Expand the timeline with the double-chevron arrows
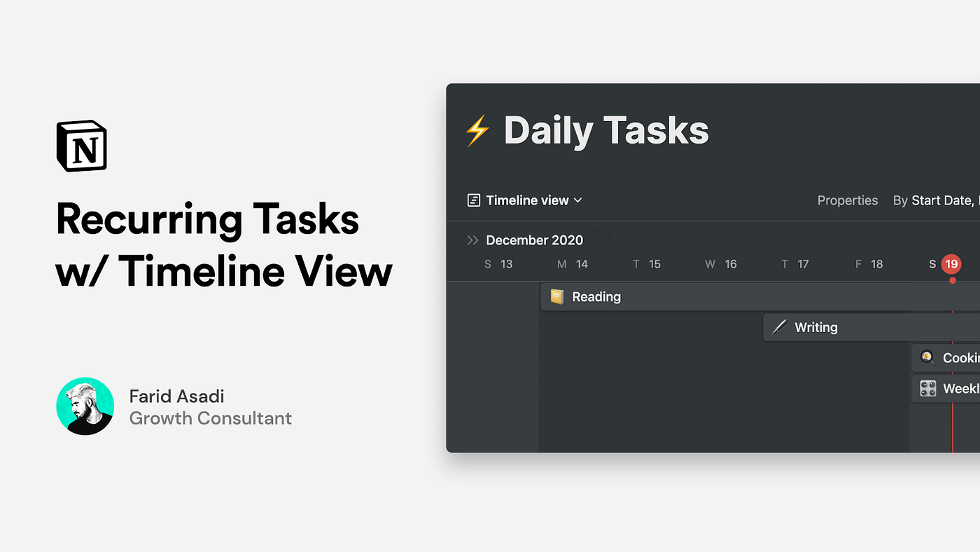Viewport: 980px width, 552px height. (472, 240)
